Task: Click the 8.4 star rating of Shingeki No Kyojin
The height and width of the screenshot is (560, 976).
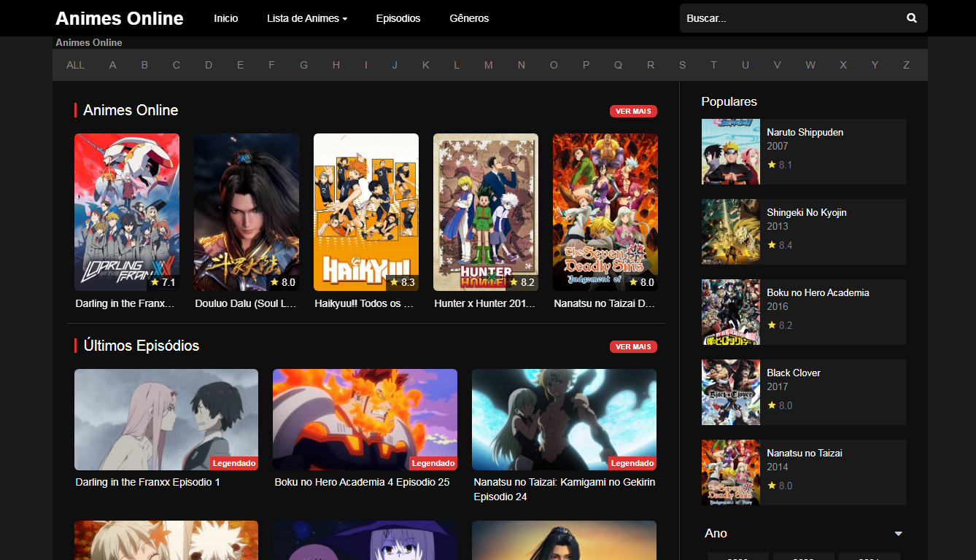Action: coord(779,245)
